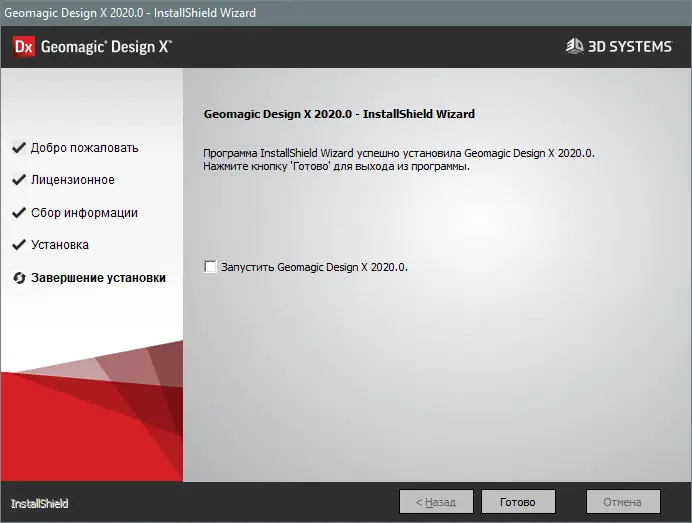Screen dimensions: 692x523
Task: Click the checkmark next to Установка
Action: point(19,245)
